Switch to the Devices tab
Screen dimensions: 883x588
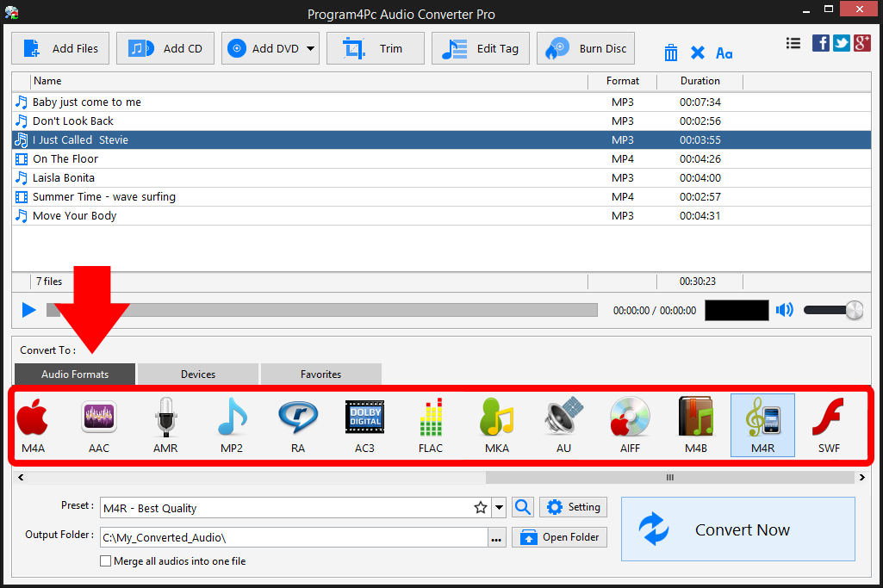click(x=198, y=374)
